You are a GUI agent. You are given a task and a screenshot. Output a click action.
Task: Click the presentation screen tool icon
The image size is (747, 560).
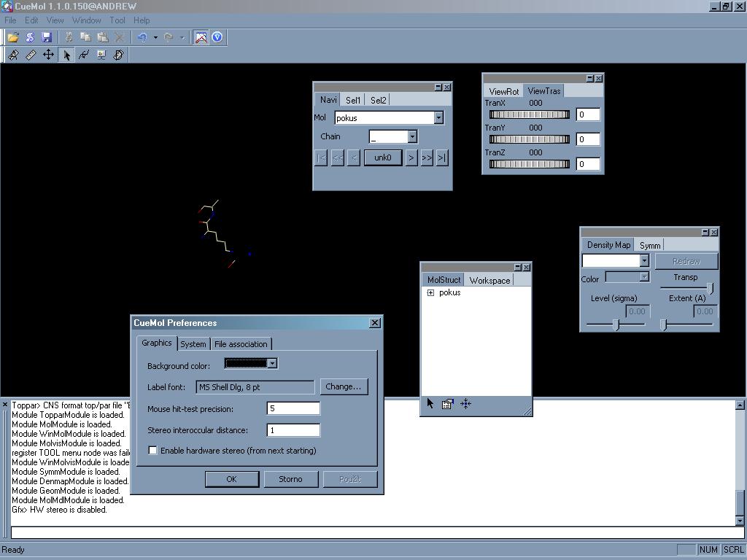[101, 55]
